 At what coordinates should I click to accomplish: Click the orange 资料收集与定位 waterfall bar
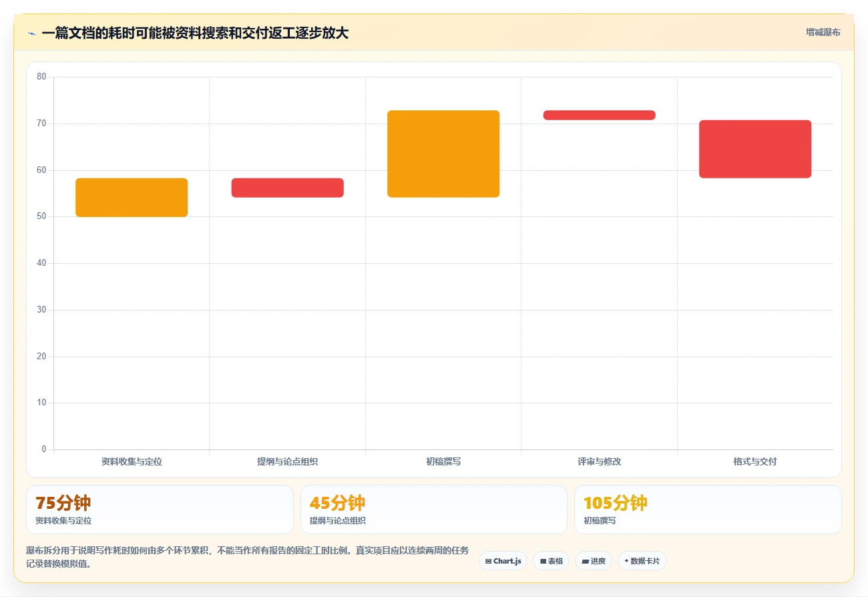[x=132, y=198]
